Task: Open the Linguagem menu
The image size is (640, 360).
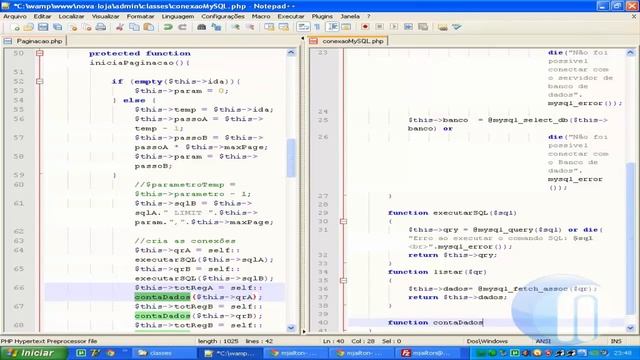Action: (178, 16)
